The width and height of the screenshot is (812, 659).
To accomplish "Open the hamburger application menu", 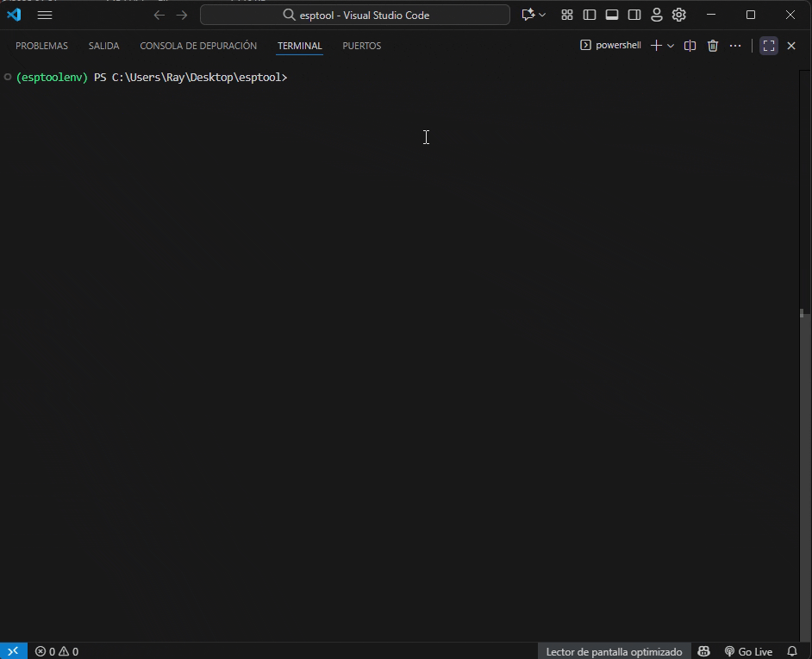I will pos(45,15).
